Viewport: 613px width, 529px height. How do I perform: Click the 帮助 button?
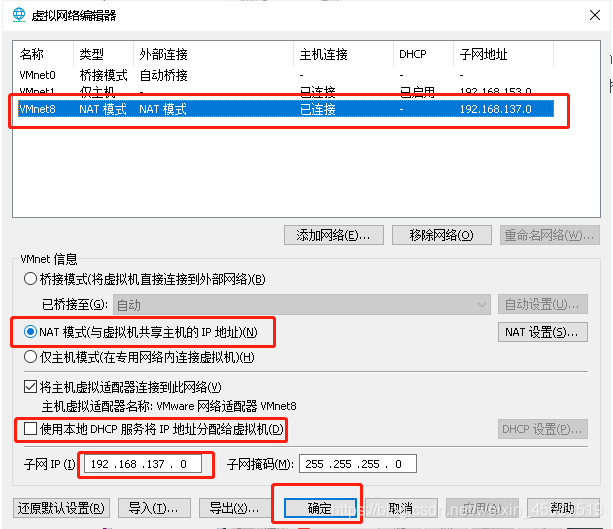click(563, 508)
